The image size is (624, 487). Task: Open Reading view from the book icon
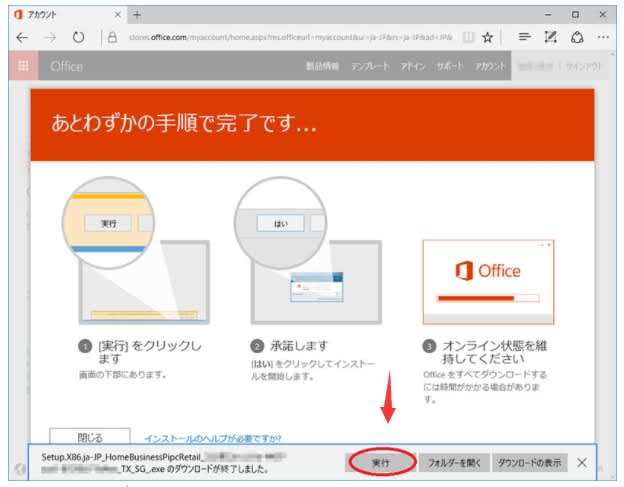tap(467, 37)
